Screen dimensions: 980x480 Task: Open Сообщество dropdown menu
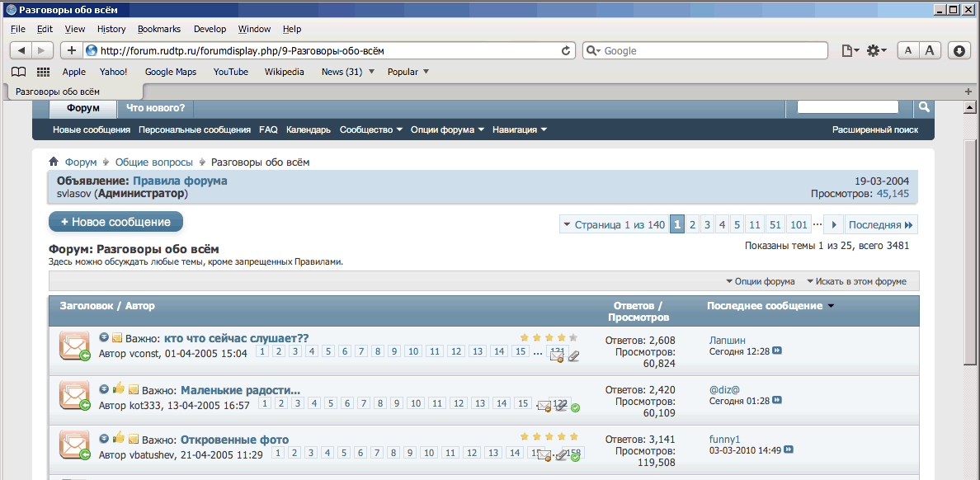coord(370,129)
